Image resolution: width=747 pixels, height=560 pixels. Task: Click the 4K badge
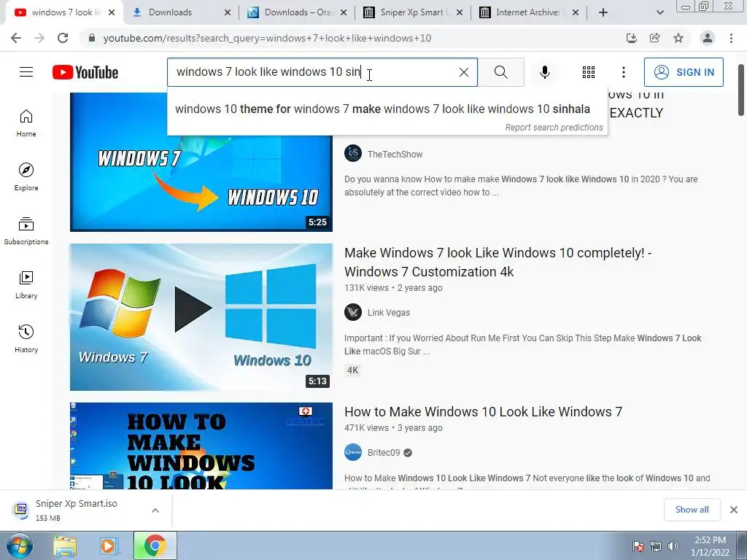pyautogui.click(x=352, y=370)
